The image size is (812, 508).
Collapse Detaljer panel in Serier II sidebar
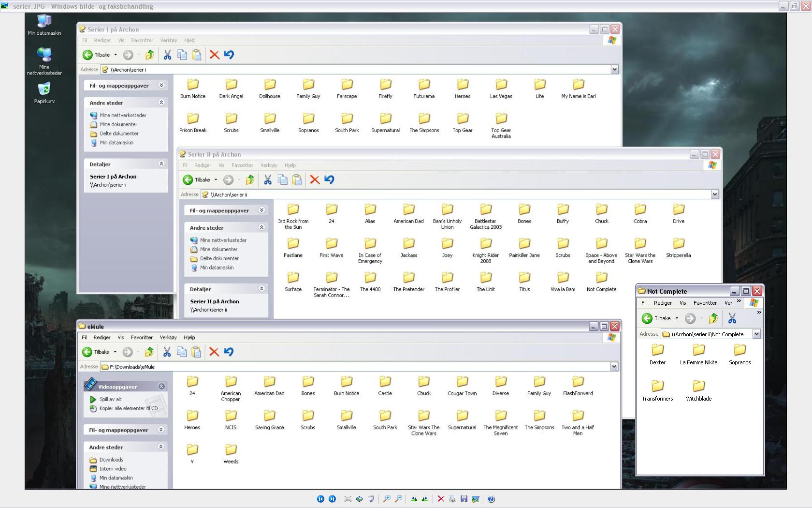tap(261, 288)
